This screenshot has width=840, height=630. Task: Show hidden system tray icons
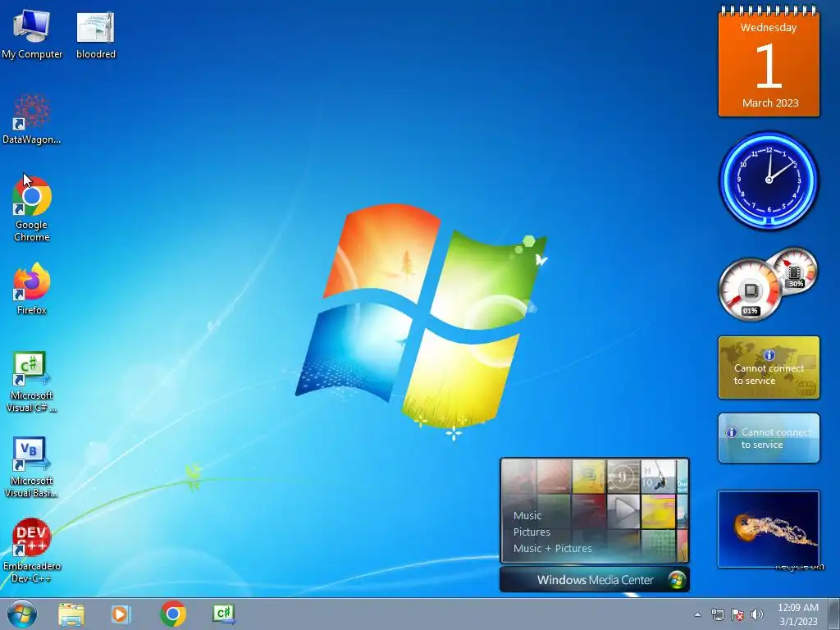point(697,614)
